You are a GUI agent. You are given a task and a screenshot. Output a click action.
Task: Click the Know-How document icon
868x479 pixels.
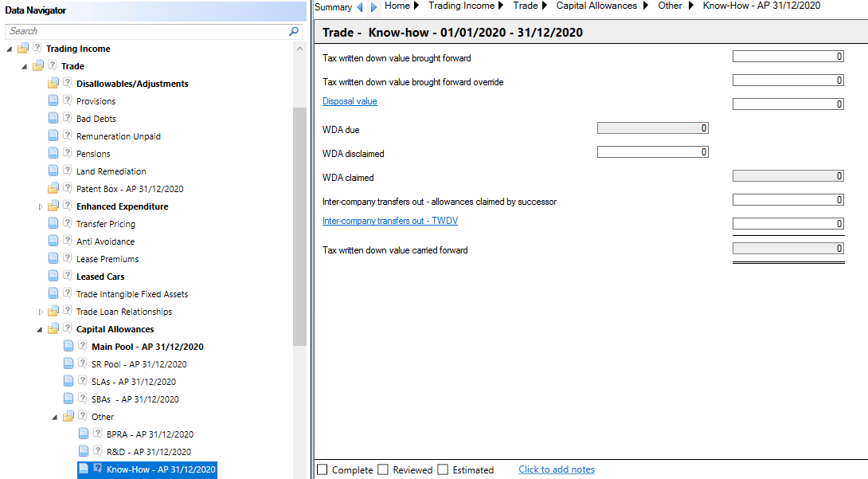point(84,469)
